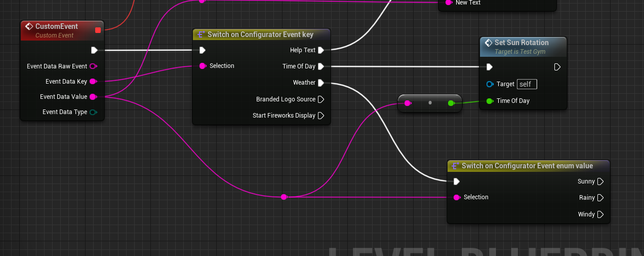Select the Switch on Configurator Event enum value title
Viewport: 644px width, 256px height.
[x=527, y=166]
